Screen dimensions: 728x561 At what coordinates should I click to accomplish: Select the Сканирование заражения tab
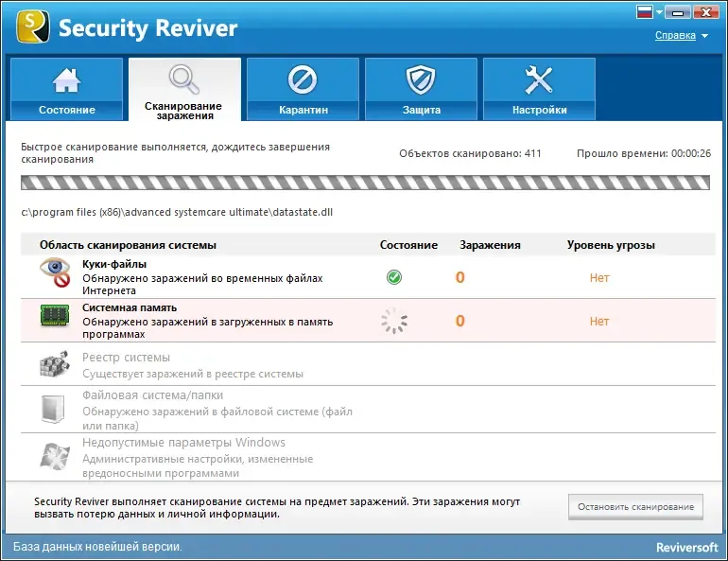[184, 89]
